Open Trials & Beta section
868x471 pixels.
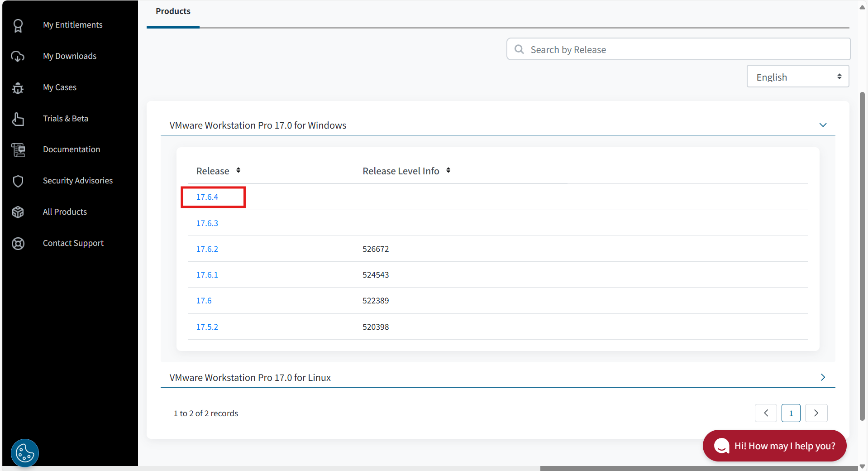tap(66, 119)
